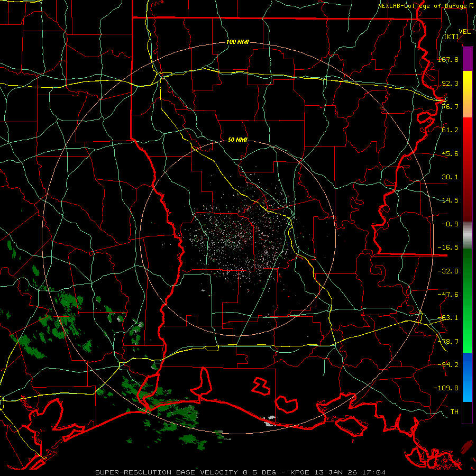476x476 pixels.
Task: Click the NEXLAB-College of DuPage header text
Action: tap(422, 6)
